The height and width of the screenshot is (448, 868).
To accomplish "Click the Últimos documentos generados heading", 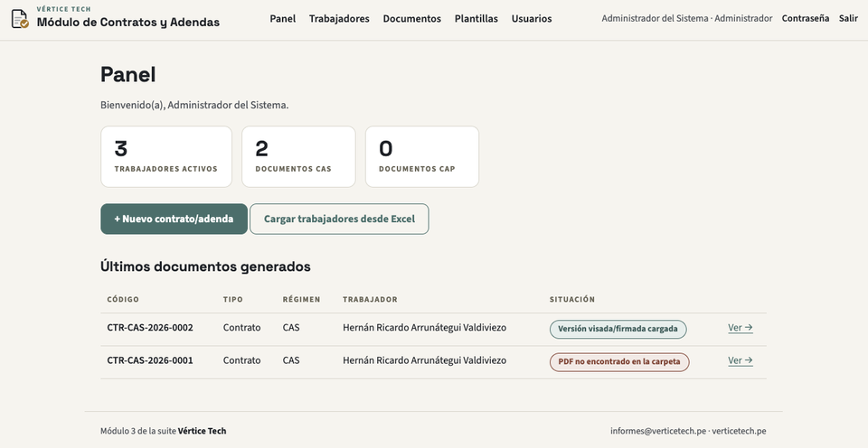I will [205, 266].
